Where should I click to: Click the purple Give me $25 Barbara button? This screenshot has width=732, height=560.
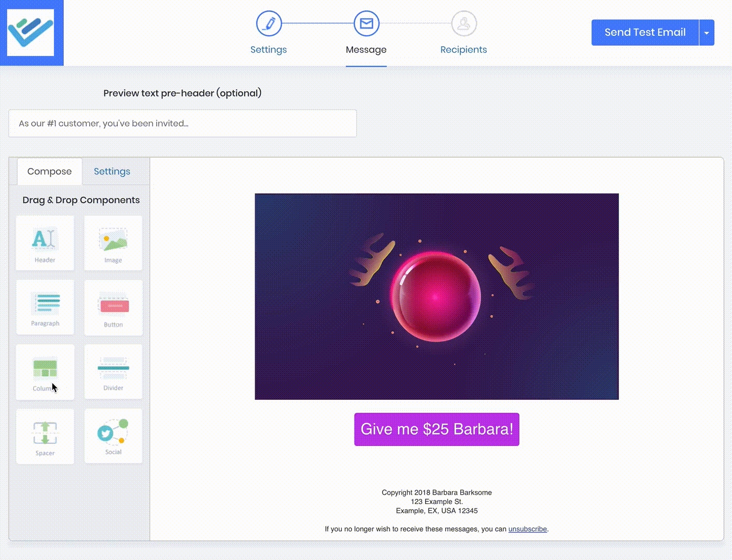click(x=437, y=429)
